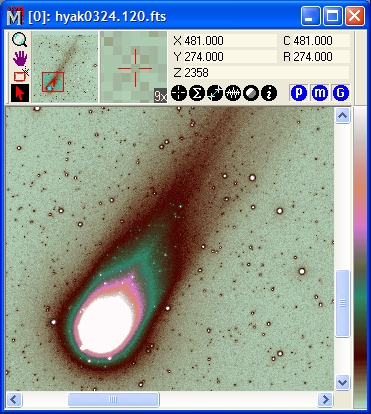
Task: Select the red rectangle region tool
Action: tap(21, 75)
